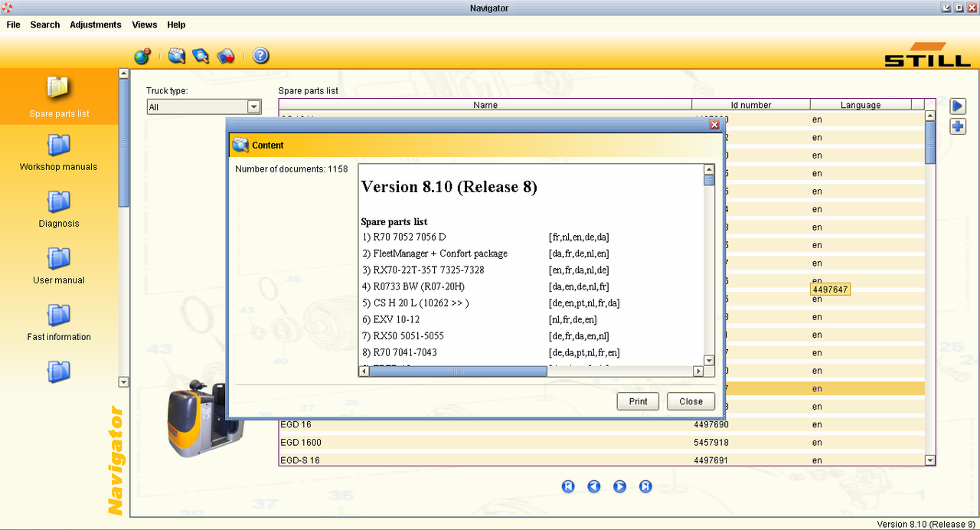
Task: Click parts table scroll up arrow
Action: pos(930,116)
